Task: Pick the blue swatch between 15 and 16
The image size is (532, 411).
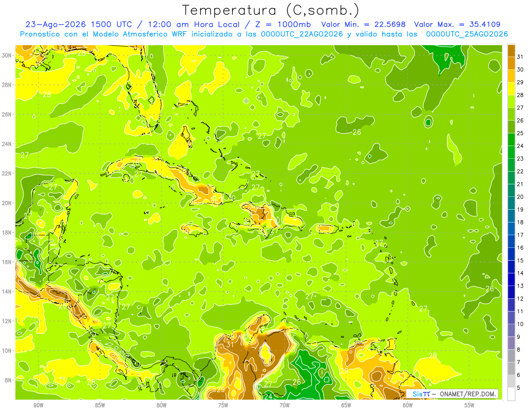Action: (511, 254)
